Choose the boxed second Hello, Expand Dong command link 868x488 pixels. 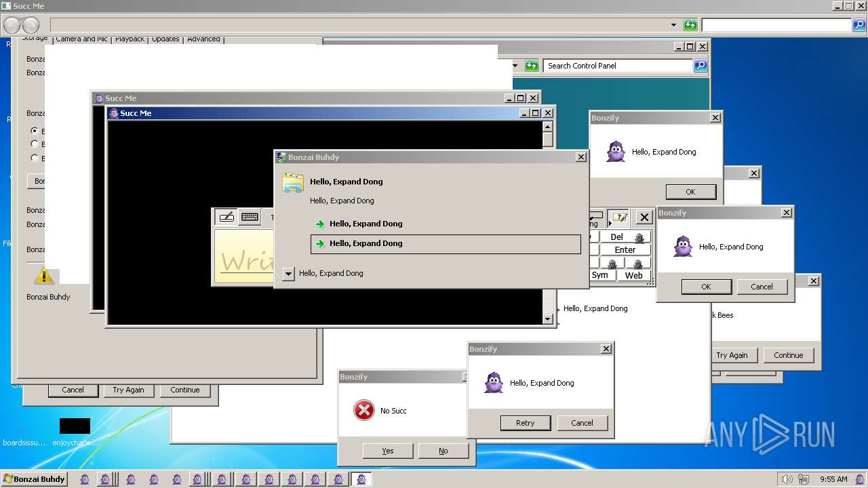(446, 244)
